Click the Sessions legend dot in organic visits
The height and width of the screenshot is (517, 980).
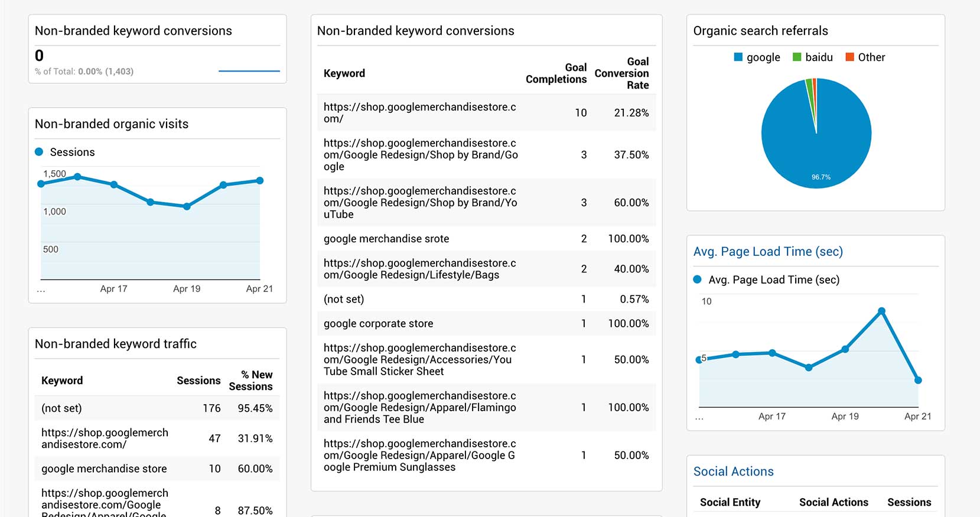(39, 152)
